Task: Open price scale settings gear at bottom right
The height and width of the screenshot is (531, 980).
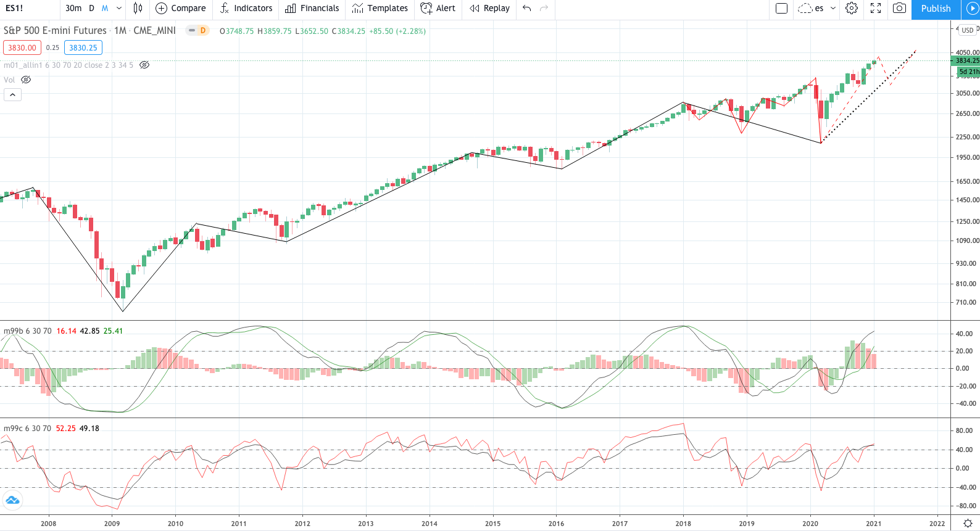Action: (968, 524)
